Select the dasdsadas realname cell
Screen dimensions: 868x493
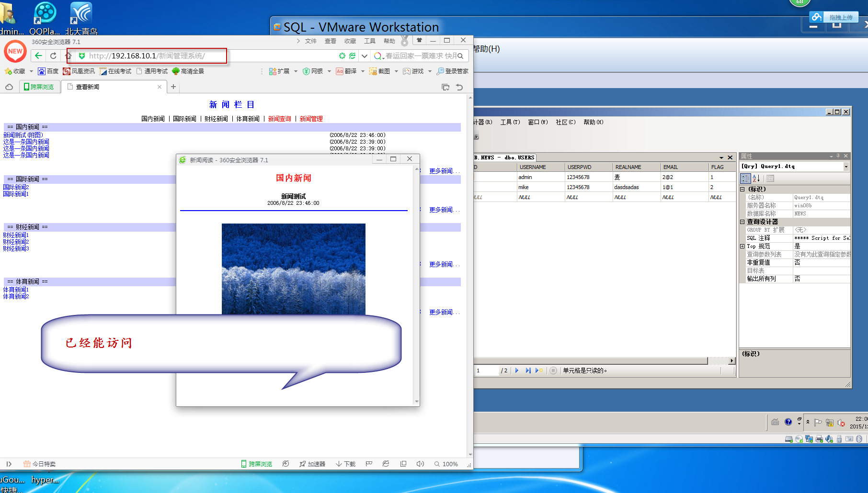point(637,187)
